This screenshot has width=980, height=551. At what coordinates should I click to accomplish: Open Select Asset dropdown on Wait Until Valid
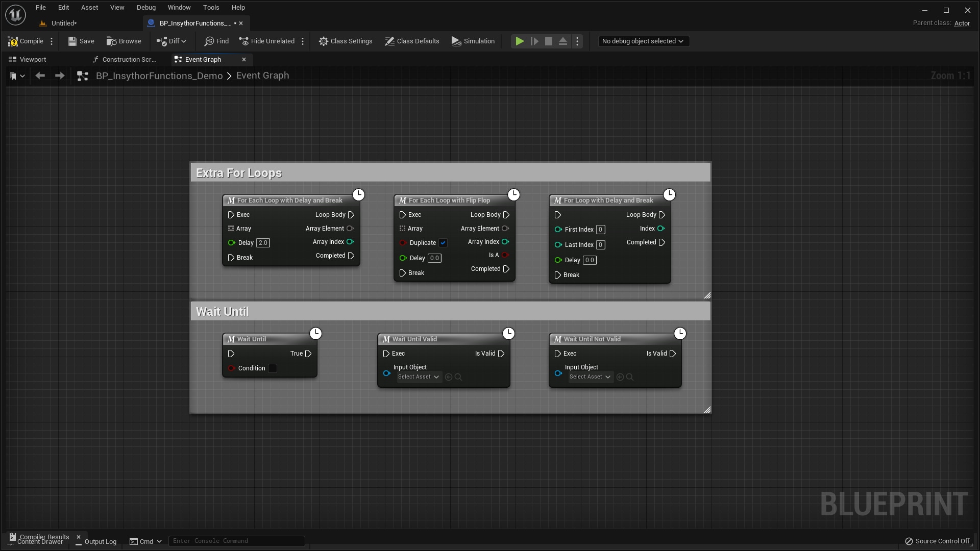[x=419, y=377]
